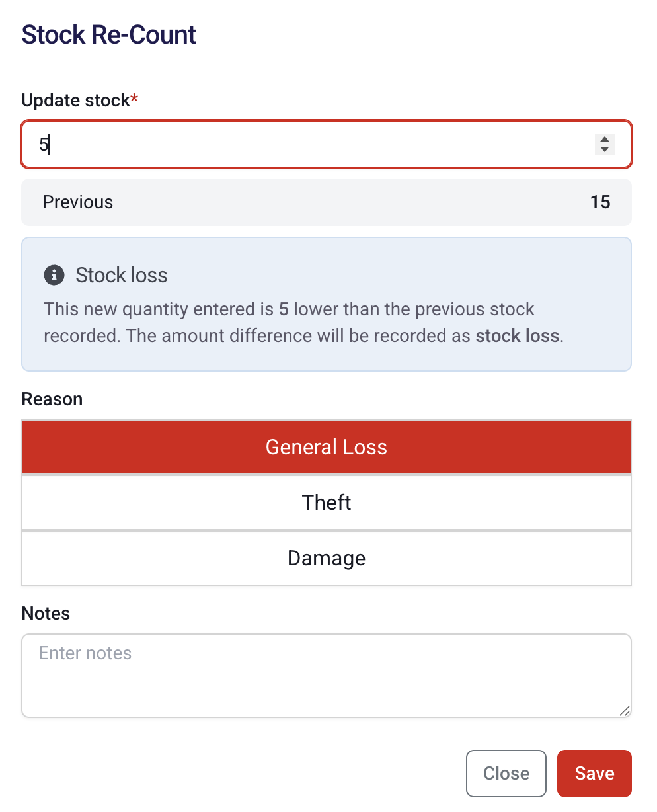Click the notes box resize handle

[x=624, y=711]
